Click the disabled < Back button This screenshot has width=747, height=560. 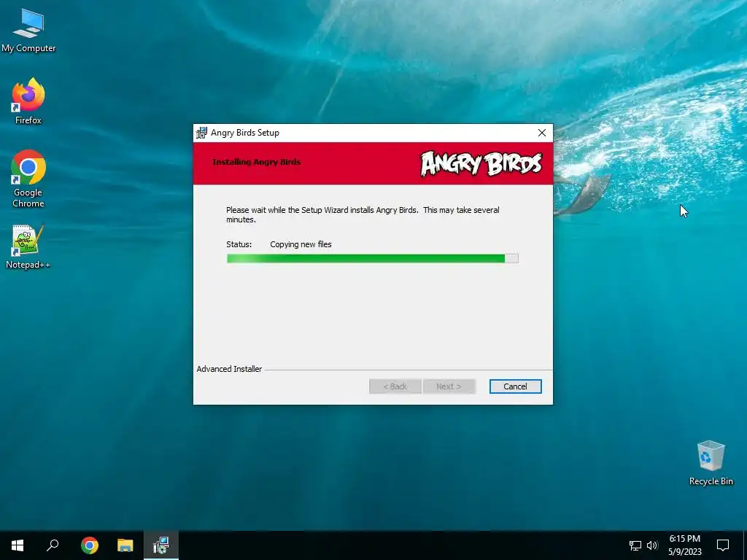[x=395, y=386]
